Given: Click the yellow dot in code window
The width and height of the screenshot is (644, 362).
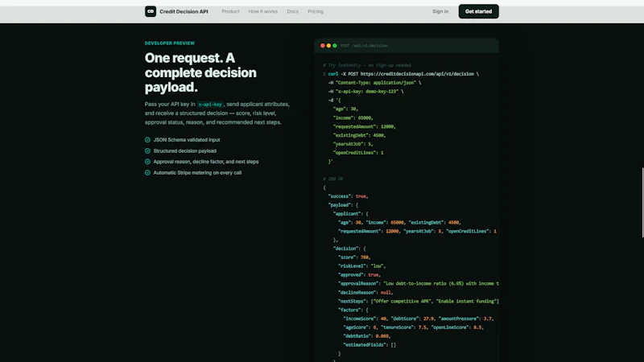Looking at the screenshot, I should point(328,46).
